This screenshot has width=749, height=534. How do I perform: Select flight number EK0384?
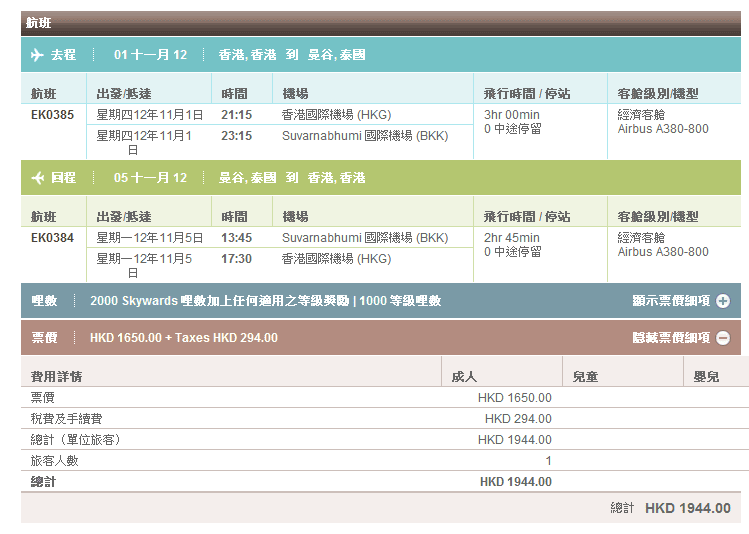point(52,238)
